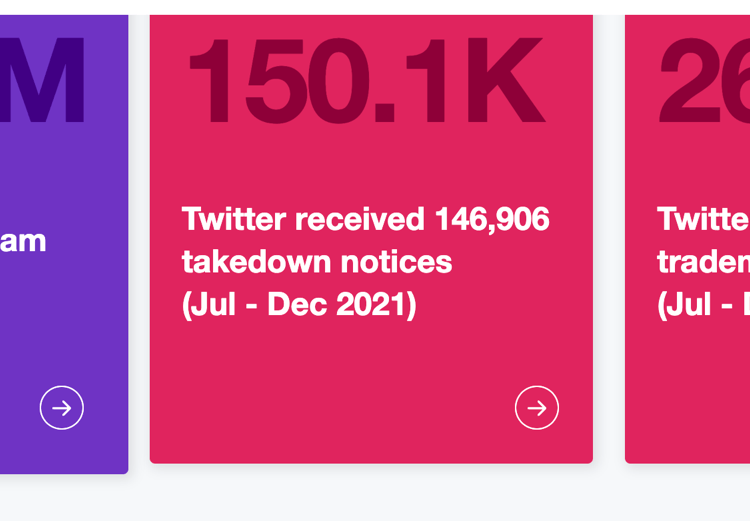Select the large 150.1K figure
The width and height of the screenshot is (750, 521).
pos(367,79)
